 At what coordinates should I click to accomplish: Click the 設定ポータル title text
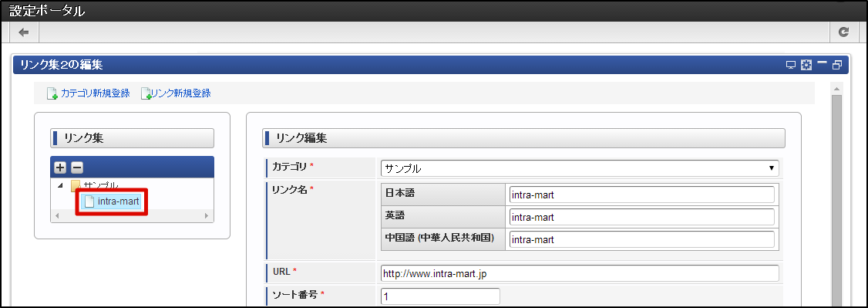(x=47, y=11)
